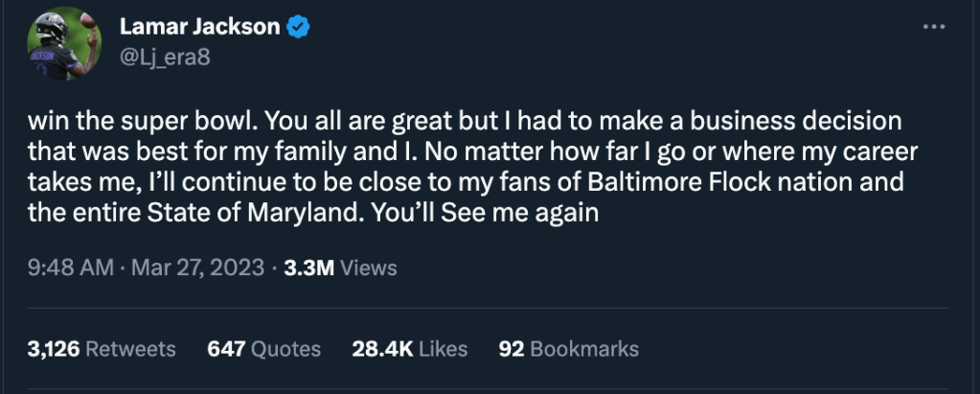Click the Quotes label text

coord(285,349)
